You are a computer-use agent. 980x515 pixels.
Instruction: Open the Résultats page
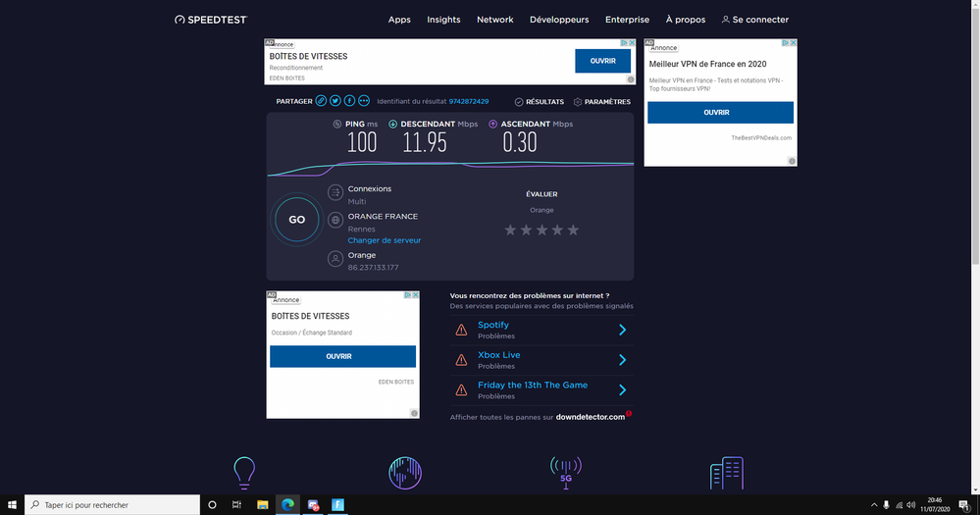coord(540,102)
